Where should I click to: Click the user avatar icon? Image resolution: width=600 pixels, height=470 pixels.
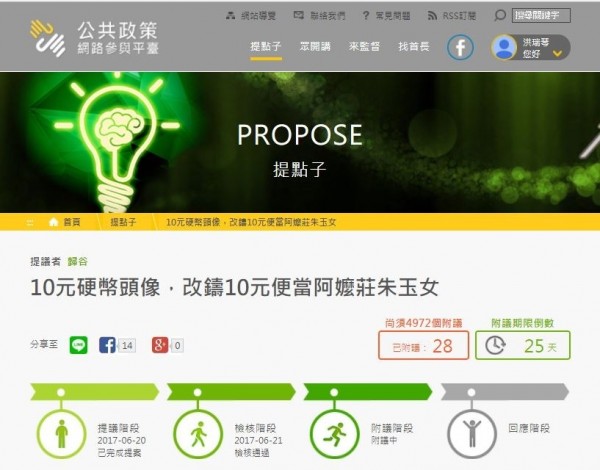point(504,47)
